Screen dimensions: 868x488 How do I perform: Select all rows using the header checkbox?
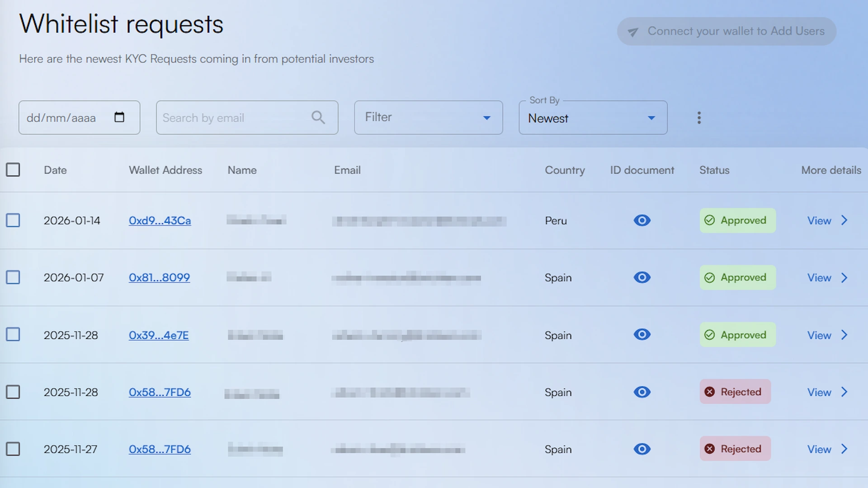click(x=13, y=169)
